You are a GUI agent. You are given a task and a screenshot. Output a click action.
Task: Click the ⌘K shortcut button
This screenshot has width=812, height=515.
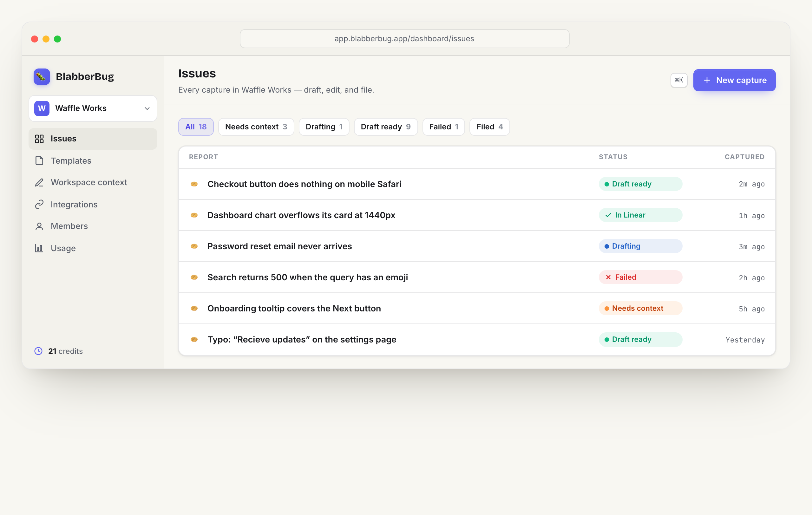click(x=679, y=80)
